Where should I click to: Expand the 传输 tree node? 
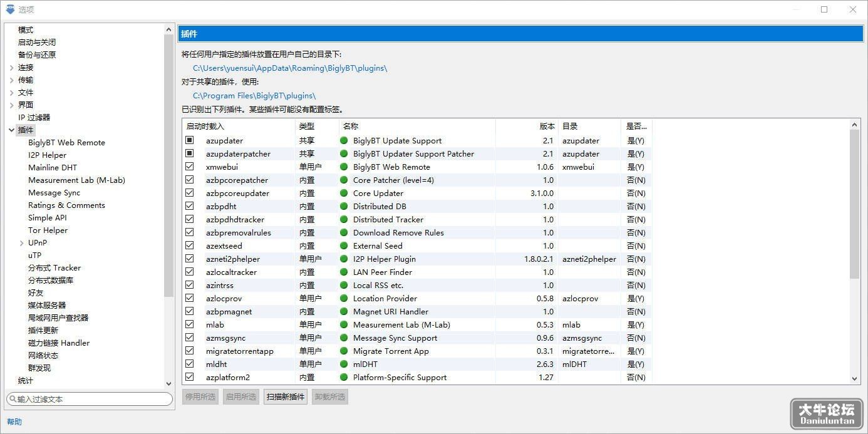(12, 80)
